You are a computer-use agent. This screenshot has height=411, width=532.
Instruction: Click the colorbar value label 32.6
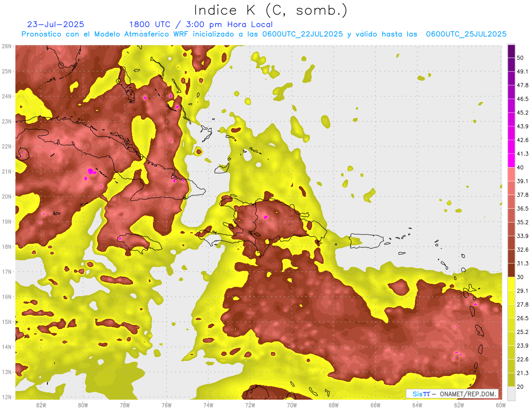523,250
